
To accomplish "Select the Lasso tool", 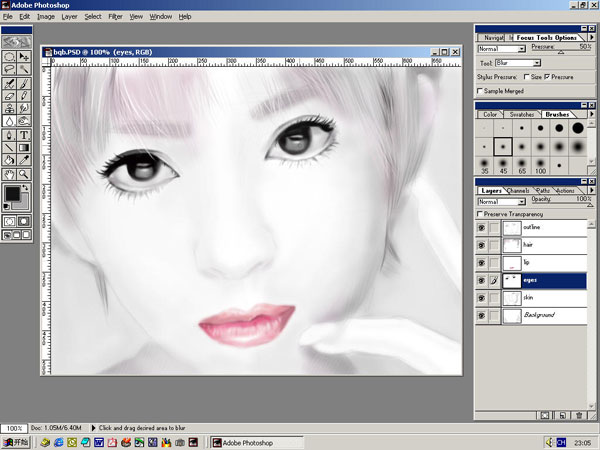I will pos(9,69).
